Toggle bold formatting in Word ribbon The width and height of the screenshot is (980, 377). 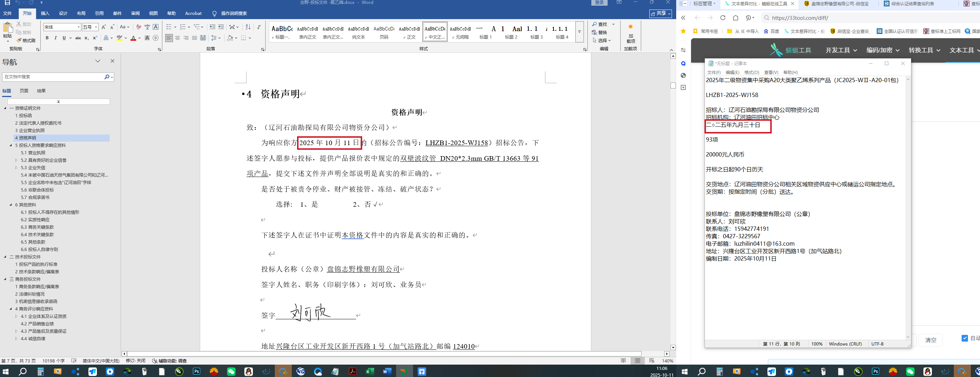47,38
